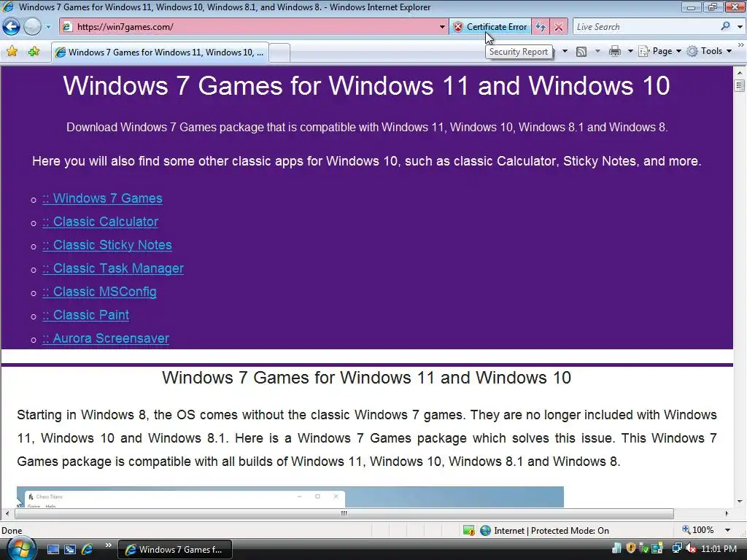Open the ':: Classic Calculator' link
This screenshot has height=560, width=747.
[x=100, y=222]
